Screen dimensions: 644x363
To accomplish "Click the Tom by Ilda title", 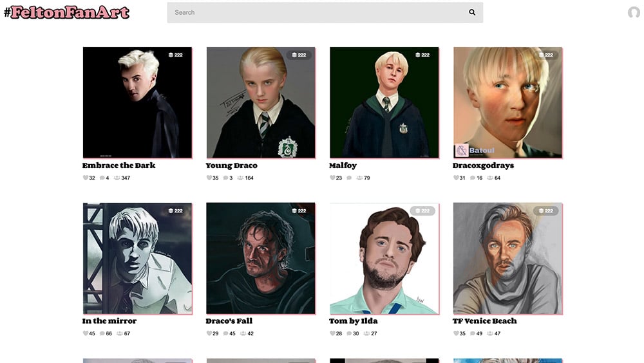I will 353,321.
